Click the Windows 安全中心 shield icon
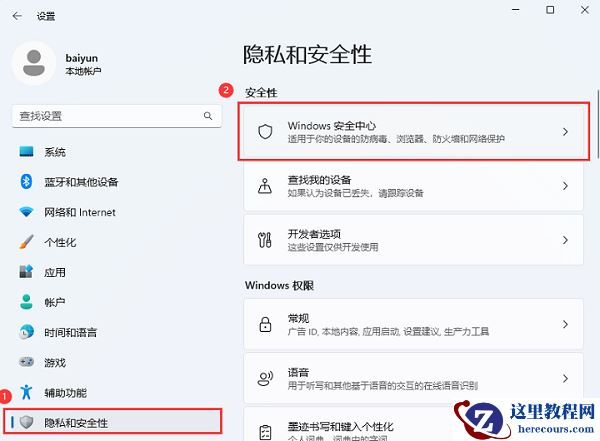Viewport: 600px width, 441px height. pyautogui.click(x=265, y=131)
